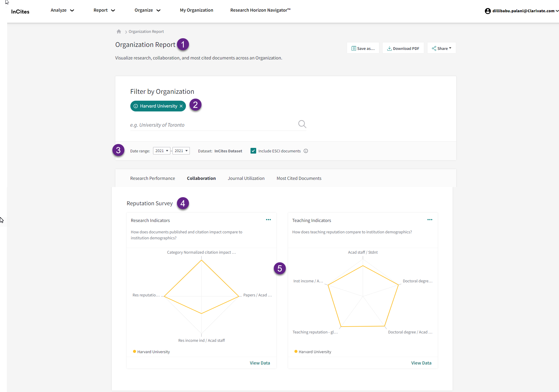Click the InCites Dataset label
The width and height of the screenshot is (559, 392).
point(228,151)
